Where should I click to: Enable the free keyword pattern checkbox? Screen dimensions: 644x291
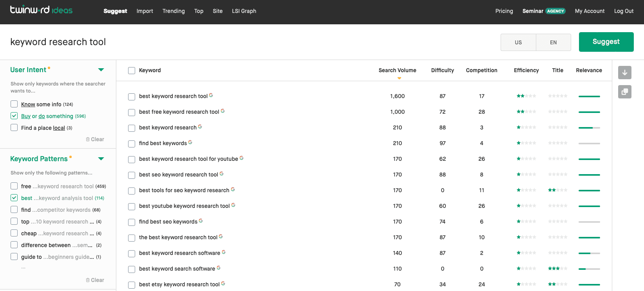14,186
